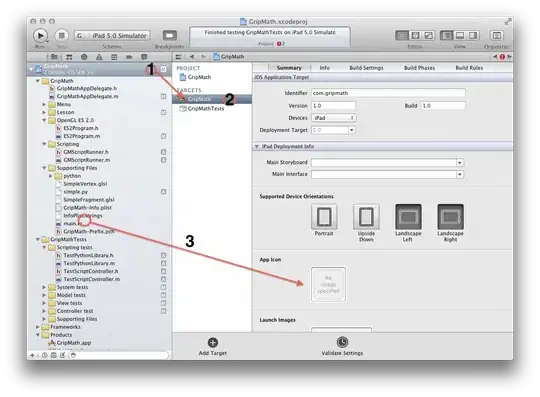This screenshot has width=540, height=397.
Task: Click the Validate Settings clock icon
Action: pos(342,342)
